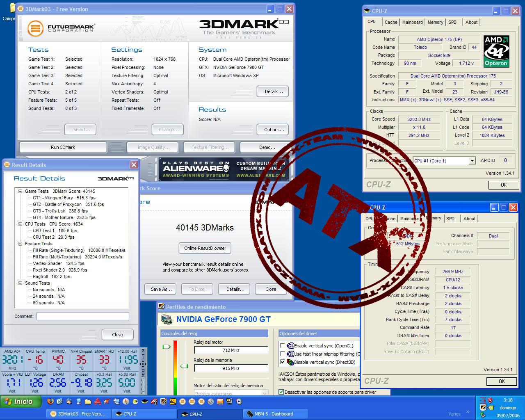Click the '99' monitor icon in quick launch

(x=229, y=401)
